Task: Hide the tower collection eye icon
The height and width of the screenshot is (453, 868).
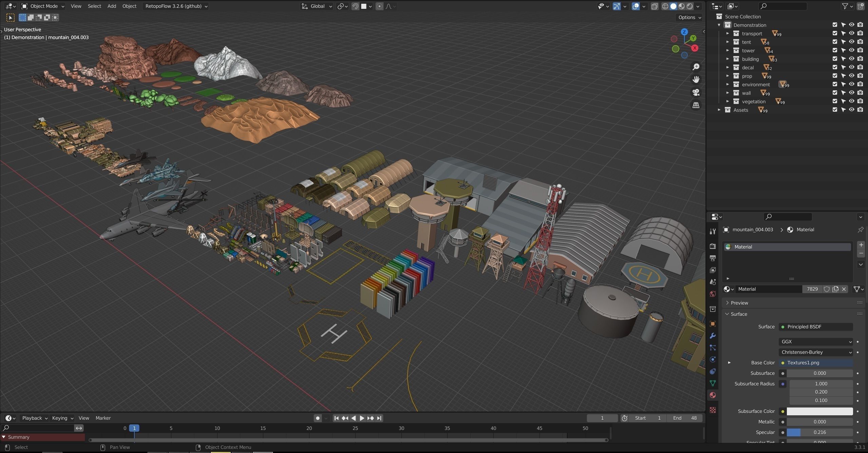Action: pyautogui.click(x=852, y=50)
